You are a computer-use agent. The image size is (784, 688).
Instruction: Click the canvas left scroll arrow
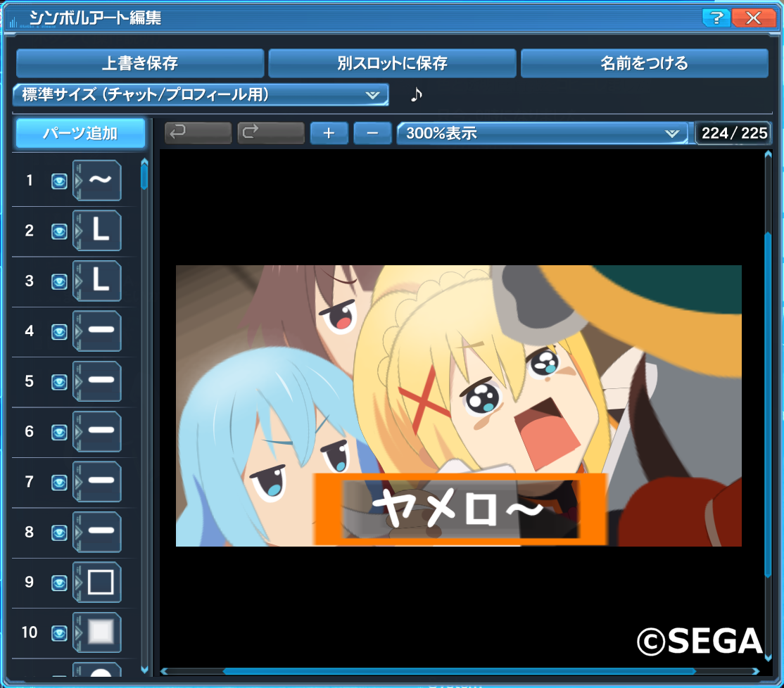(164, 672)
